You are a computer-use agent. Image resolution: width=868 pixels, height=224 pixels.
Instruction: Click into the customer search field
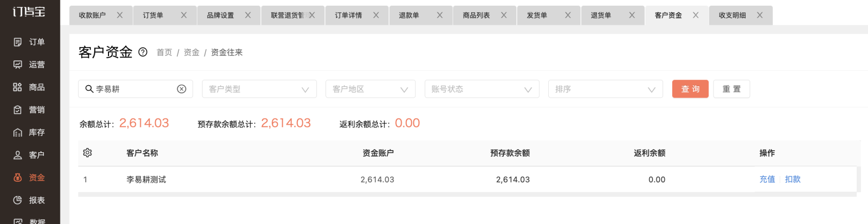[135, 89]
